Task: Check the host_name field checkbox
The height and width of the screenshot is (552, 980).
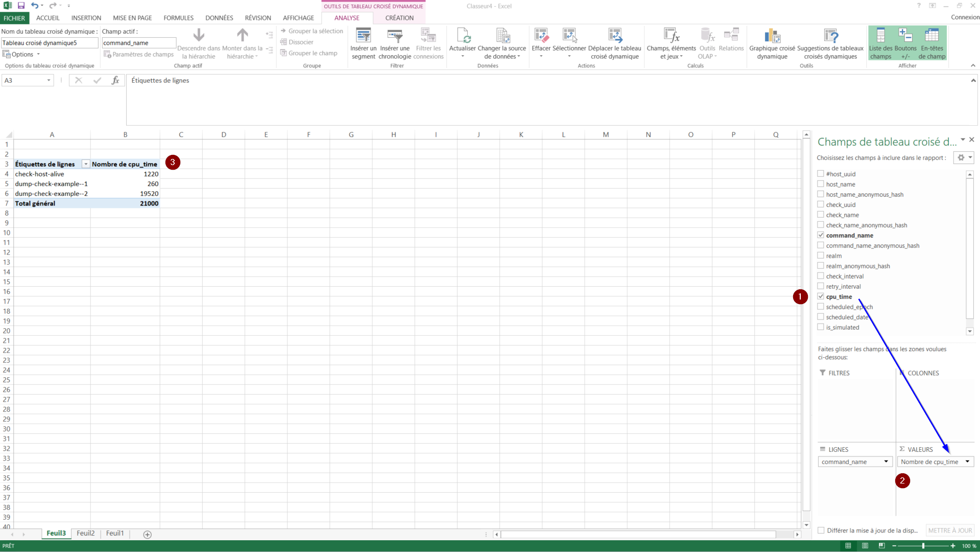Action: point(821,184)
